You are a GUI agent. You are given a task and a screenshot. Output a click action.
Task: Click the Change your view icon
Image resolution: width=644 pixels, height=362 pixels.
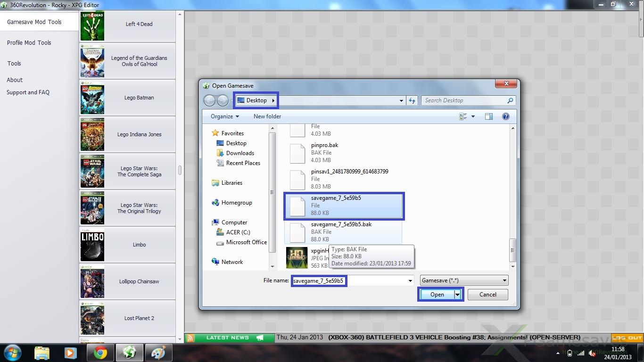[463, 116]
